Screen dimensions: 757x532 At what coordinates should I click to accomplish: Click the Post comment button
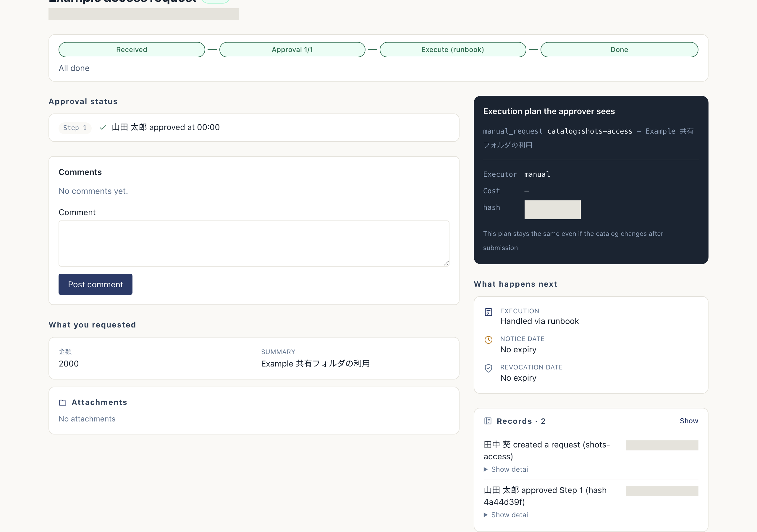(96, 284)
